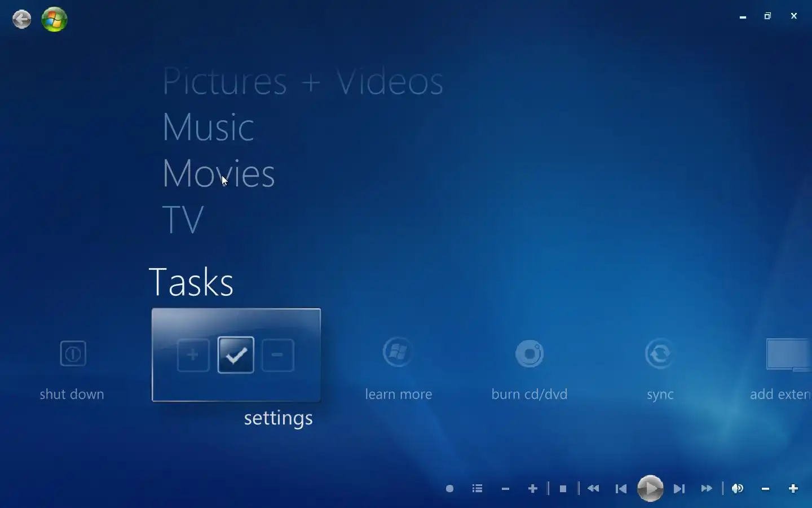812x508 pixels.
Task: Click the record button in transport bar
Action: (x=449, y=489)
